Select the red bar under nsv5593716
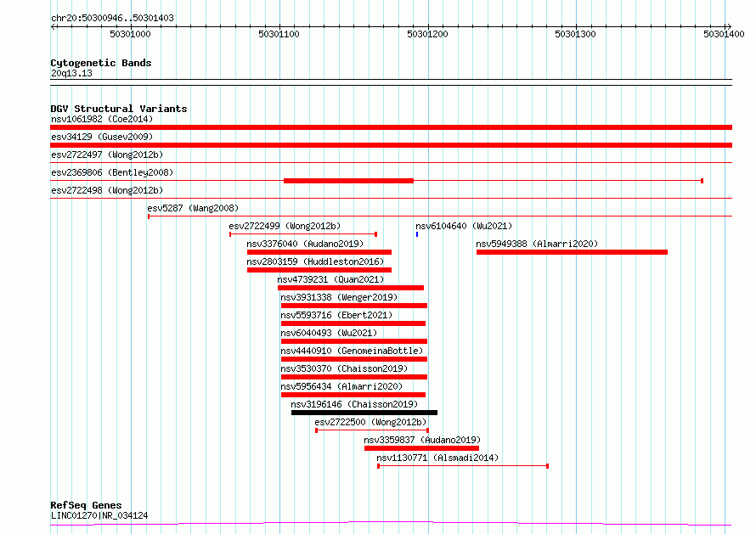 (353, 323)
